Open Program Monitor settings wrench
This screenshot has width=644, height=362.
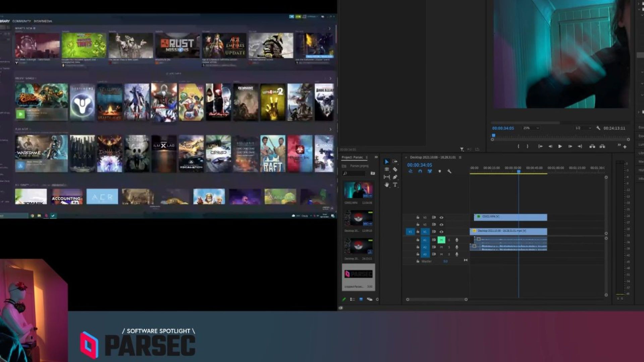(598, 128)
